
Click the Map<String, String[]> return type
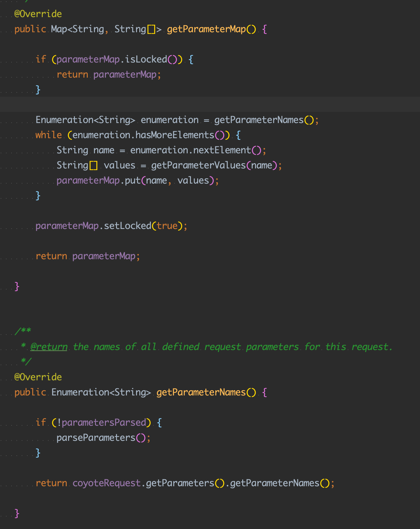(106, 29)
